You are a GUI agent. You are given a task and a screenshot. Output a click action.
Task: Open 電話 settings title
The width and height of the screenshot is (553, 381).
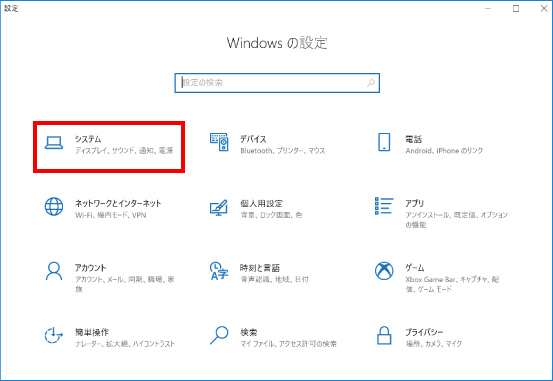413,139
